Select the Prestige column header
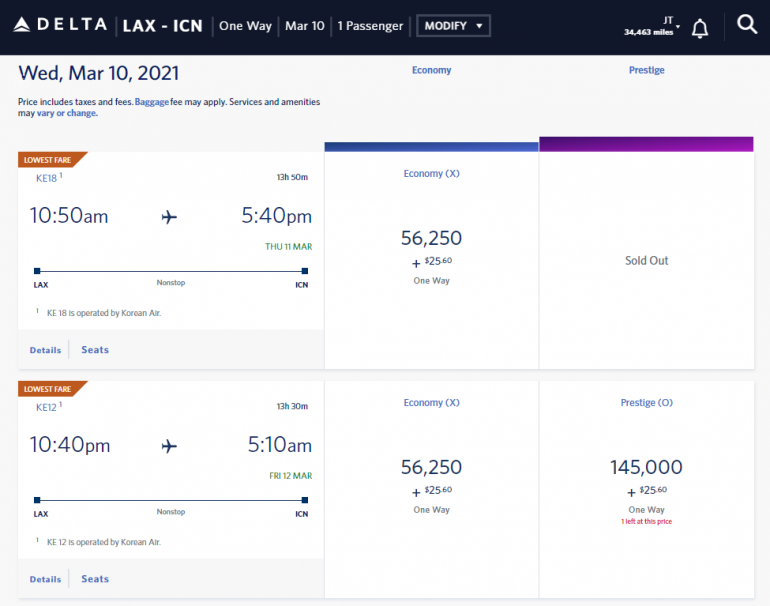The width and height of the screenshot is (770, 606). coord(646,70)
